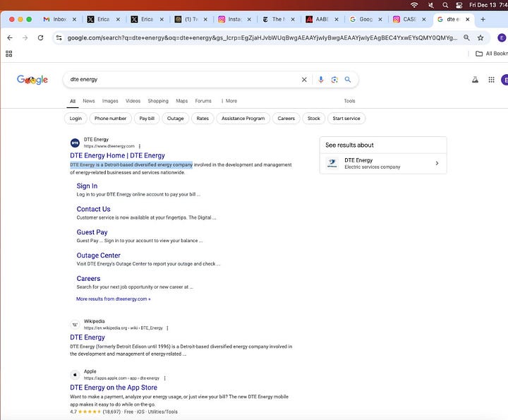Open more options for DTE Energy result

click(x=140, y=146)
